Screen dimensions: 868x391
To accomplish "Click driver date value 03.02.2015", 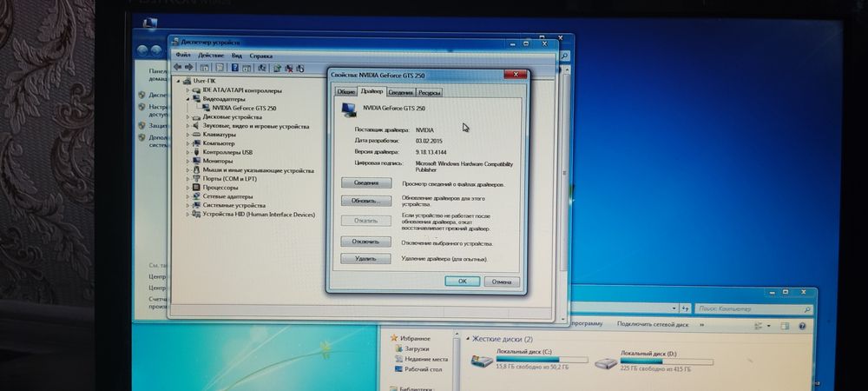I will (429, 141).
